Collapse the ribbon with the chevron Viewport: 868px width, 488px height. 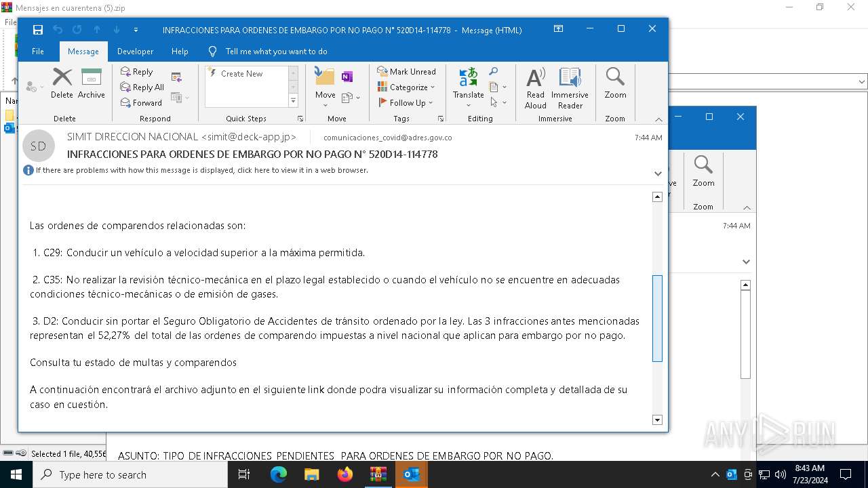[658, 119]
